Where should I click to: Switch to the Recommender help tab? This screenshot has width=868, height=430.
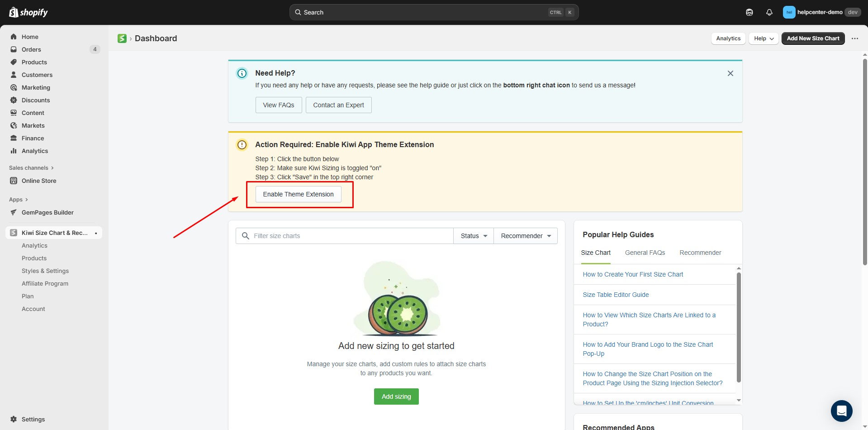(x=700, y=253)
